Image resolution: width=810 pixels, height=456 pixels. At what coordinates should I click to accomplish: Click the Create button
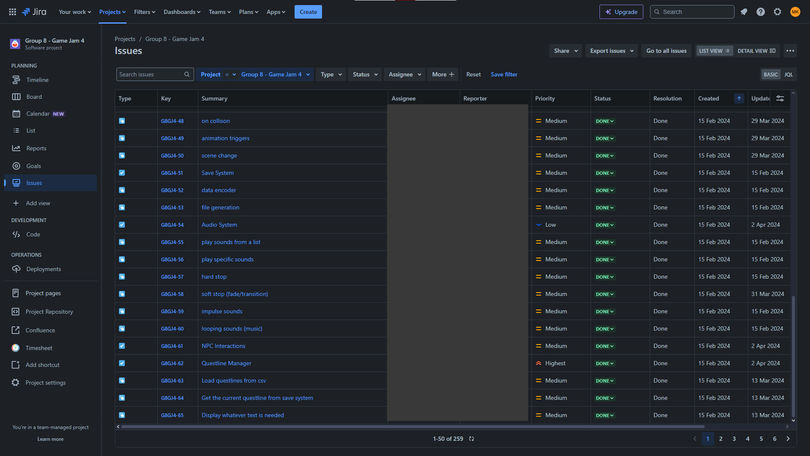pos(308,12)
